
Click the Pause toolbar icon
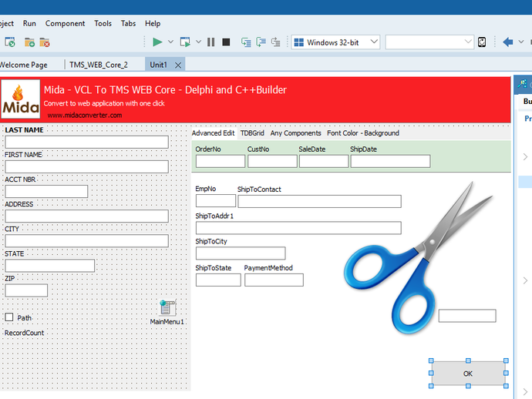pyautogui.click(x=210, y=42)
